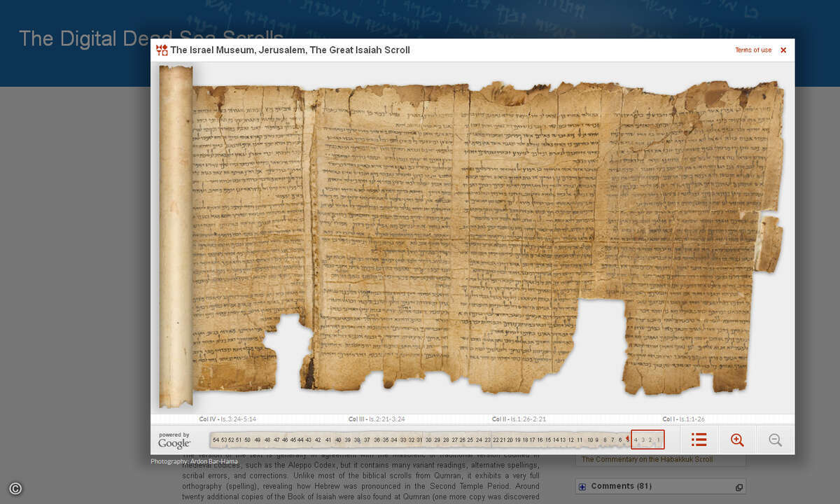Select the Col III - Is.2:21-3:24 label
This screenshot has height=504, width=840.
377,419
